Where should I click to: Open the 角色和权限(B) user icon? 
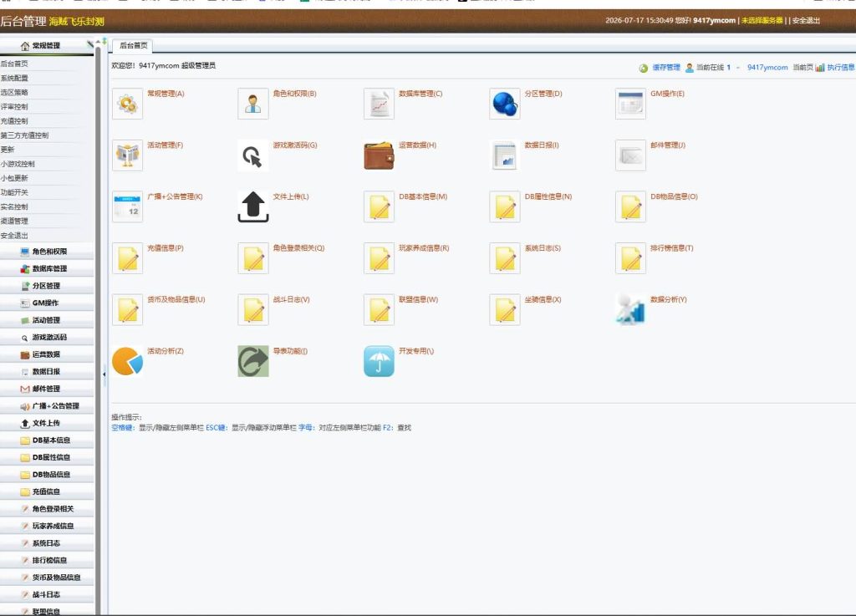(252, 104)
